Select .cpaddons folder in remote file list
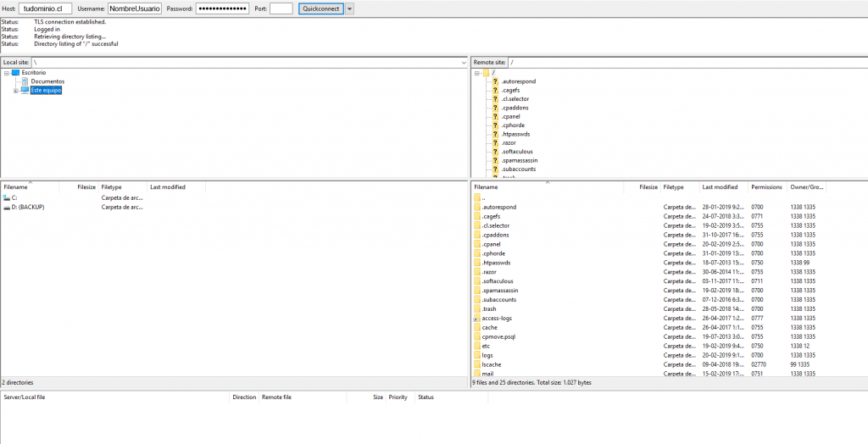 point(495,235)
